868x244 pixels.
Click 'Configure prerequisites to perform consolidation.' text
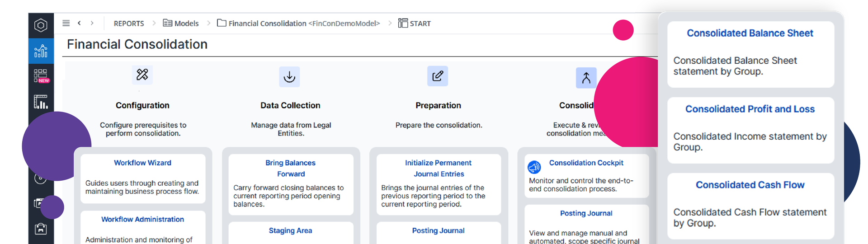point(143,129)
